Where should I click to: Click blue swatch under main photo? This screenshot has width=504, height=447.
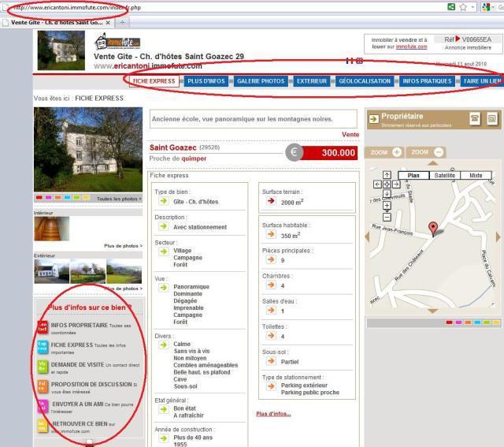tap(67, 198)
